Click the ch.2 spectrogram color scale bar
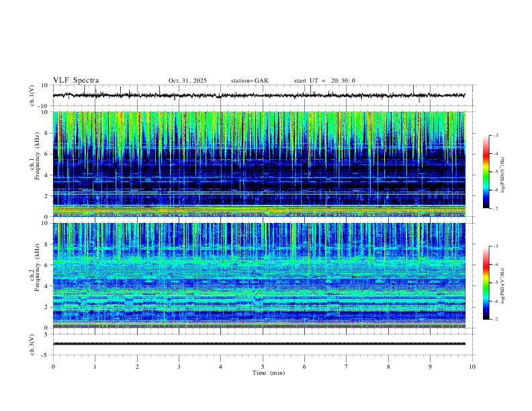 (x=486, y=283)
